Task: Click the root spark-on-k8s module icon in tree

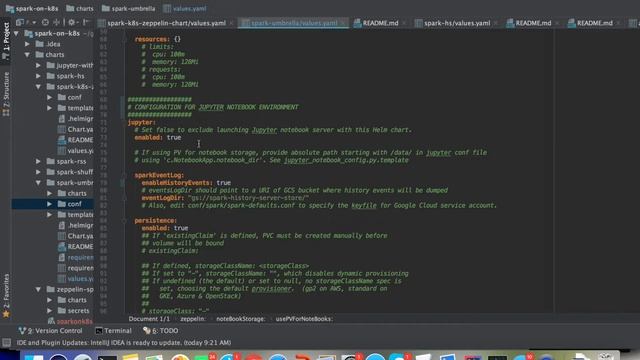Action: tap(29, 33)
